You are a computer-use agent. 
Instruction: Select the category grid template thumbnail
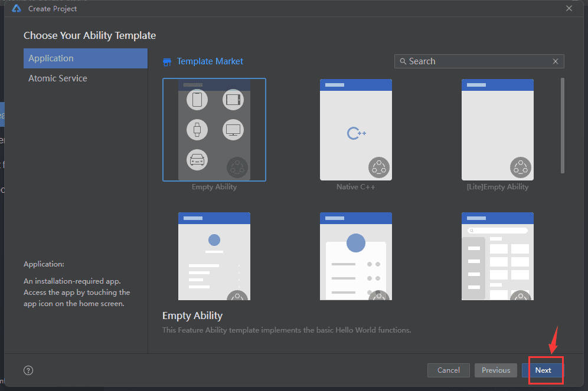point(498,256)
